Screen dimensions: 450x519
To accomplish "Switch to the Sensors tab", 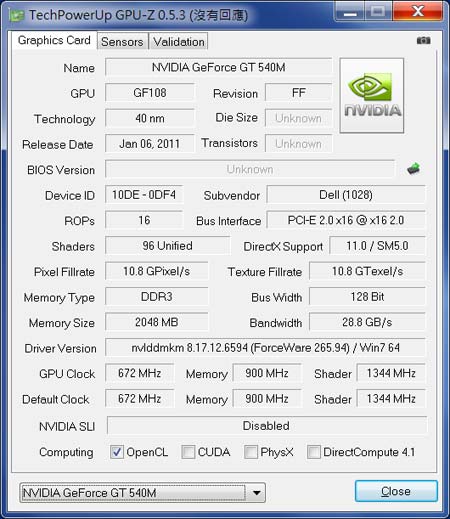I will pyautogui.click(x=122, y=42).
